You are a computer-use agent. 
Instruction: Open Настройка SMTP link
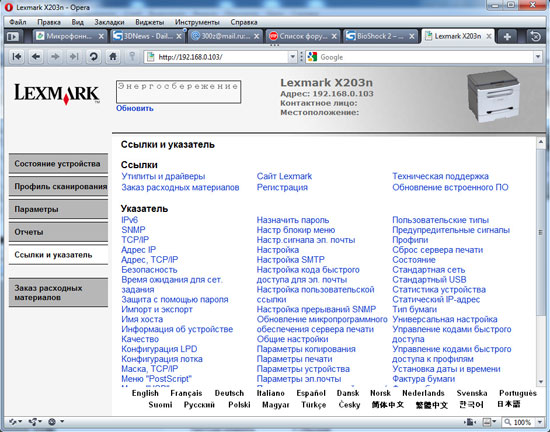click(290, 260)
